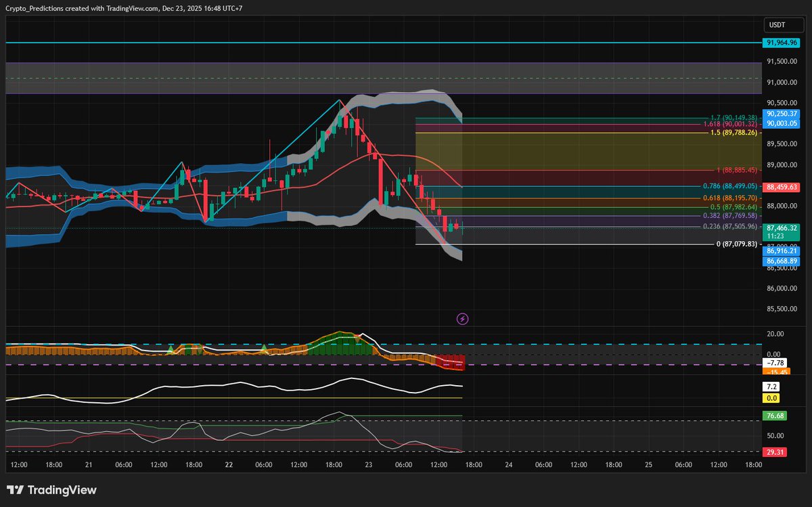Click the 91,964.96 cyan price label
The height and width of the screenshot is (507, 812).
coord(780,43)
